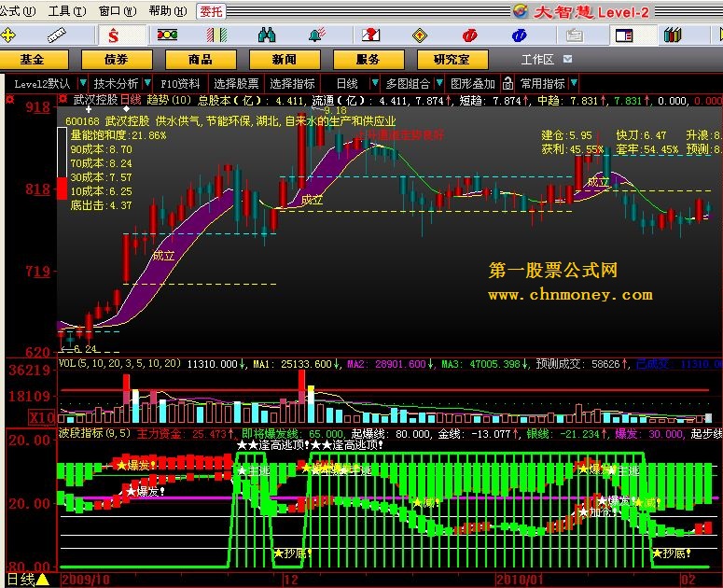Screen dimensions: 723x588
Task: Open the 帮助 menu
Action: pos(168,10)
